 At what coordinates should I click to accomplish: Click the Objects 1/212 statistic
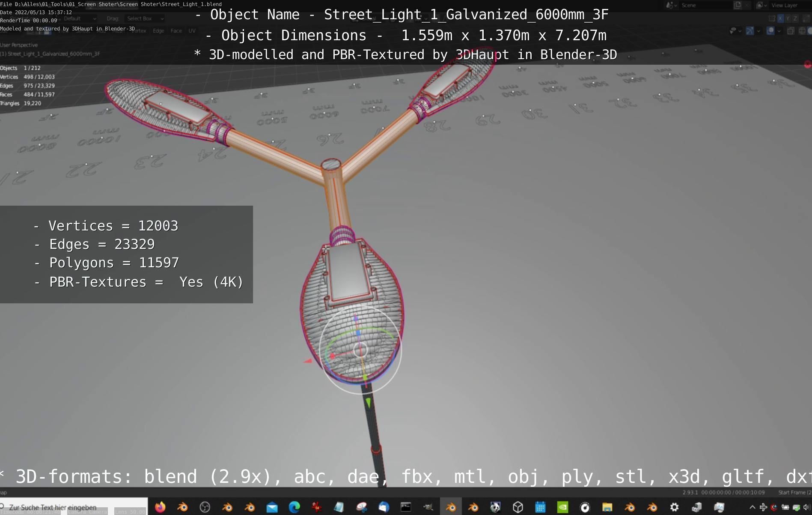[x=20, y=68]
